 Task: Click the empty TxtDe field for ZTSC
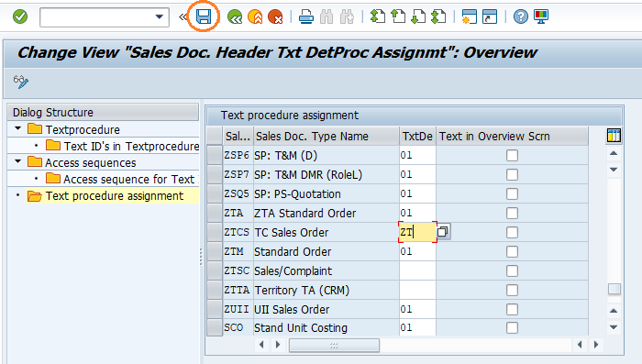417,270
